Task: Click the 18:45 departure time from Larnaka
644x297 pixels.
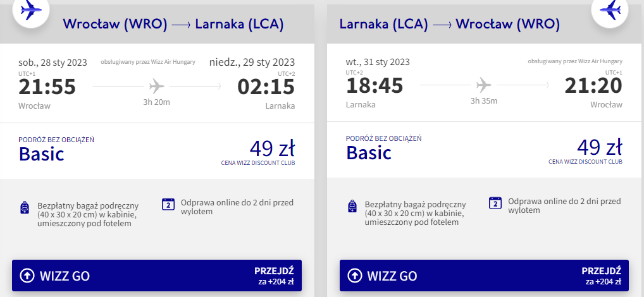Action: (375, 86)
